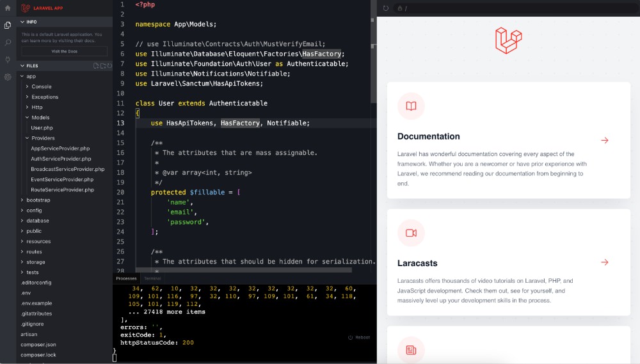Open User.php in file tree
The height and width of the screenshot is (364, 640).
pyautogui.click(x=42, y=128)
